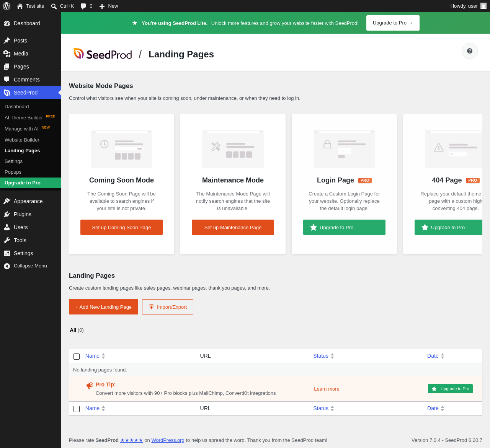
Task: Tick the select-all checkbox in table footer
Action: pyautogui.click(x=77, y=409)
